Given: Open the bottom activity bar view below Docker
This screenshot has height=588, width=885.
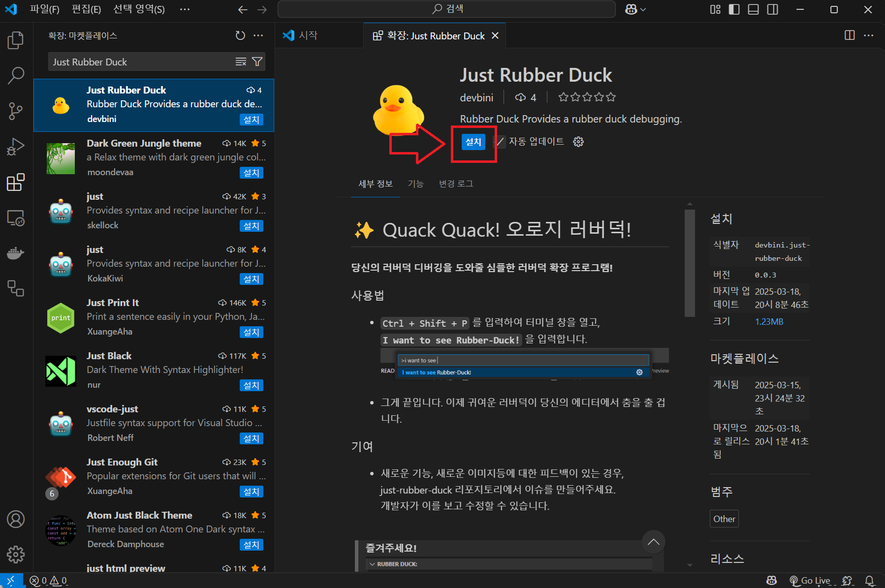Looking at the screenshot, I should click(x=16, y=288).
